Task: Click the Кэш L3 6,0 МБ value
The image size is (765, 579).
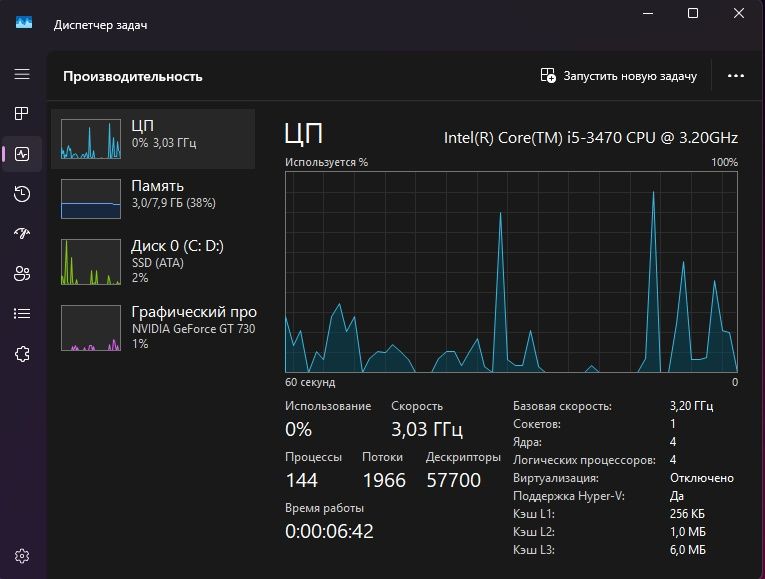Action: point(687,550)
